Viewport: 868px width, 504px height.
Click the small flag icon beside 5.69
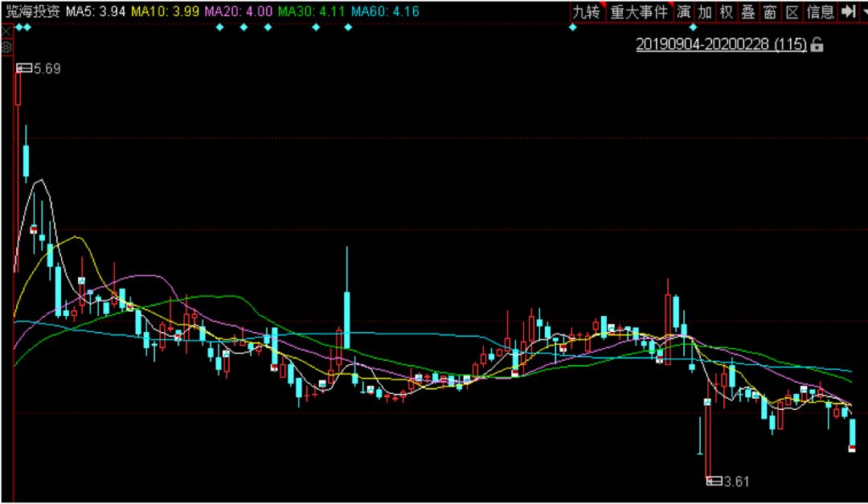[24, 68]
